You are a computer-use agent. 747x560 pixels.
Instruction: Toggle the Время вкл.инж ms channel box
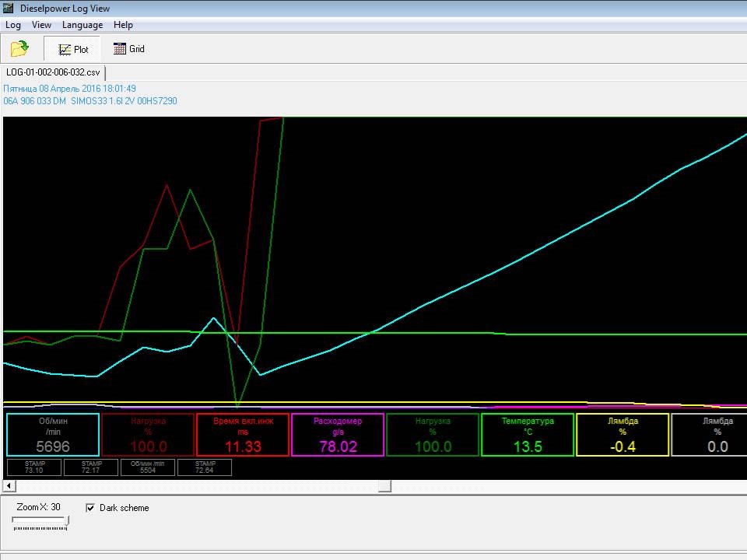pos(243,434)
